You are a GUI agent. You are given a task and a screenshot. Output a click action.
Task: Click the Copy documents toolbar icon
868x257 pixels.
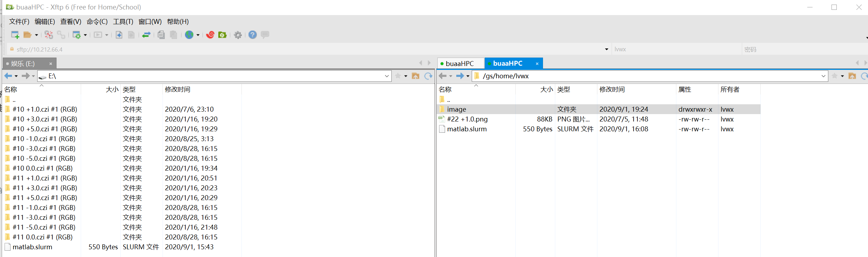pos(161,35)
